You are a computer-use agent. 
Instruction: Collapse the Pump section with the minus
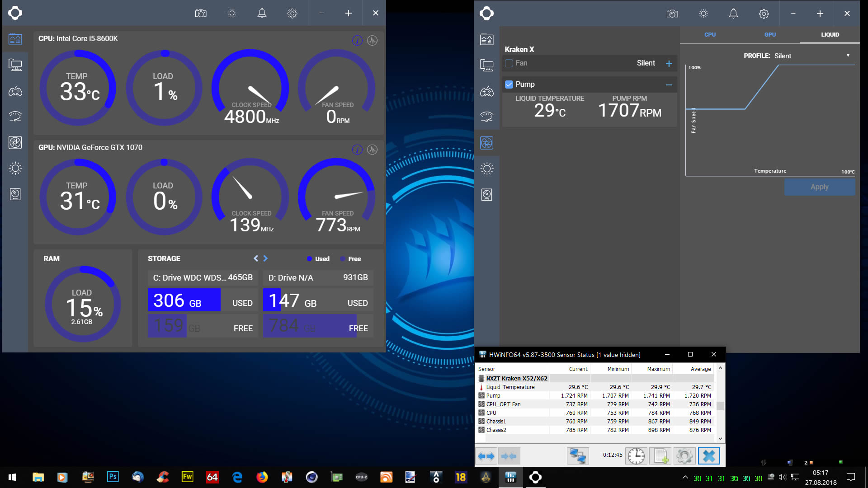pyautogui.click(x=669, y=85)
